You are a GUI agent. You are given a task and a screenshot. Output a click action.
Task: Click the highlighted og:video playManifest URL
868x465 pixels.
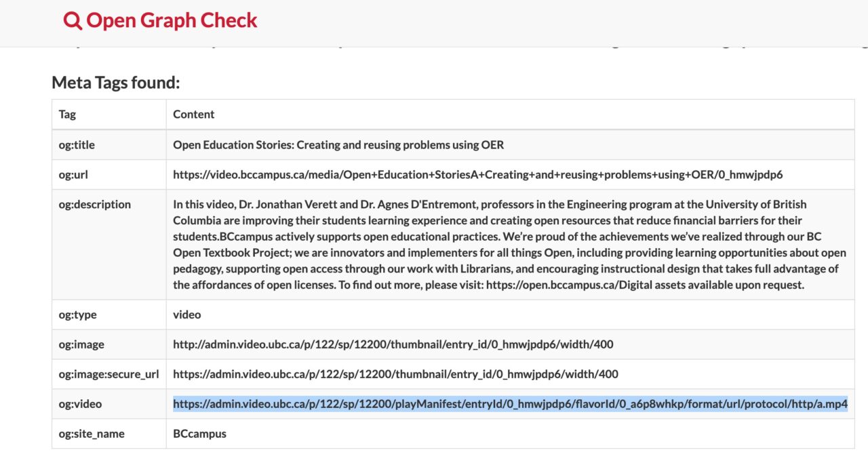[x=510, y=404]
